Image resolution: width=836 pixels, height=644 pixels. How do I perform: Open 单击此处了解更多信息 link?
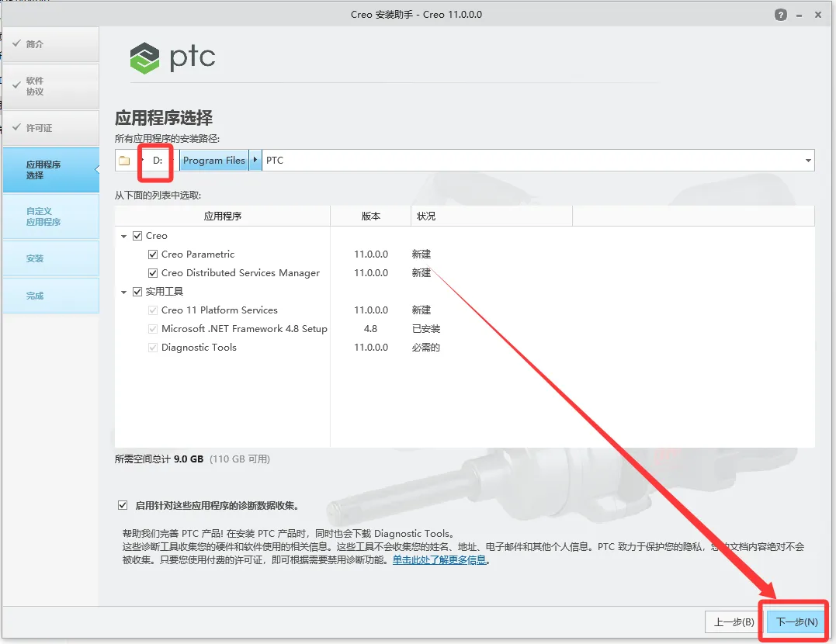(x=439, y=559)
